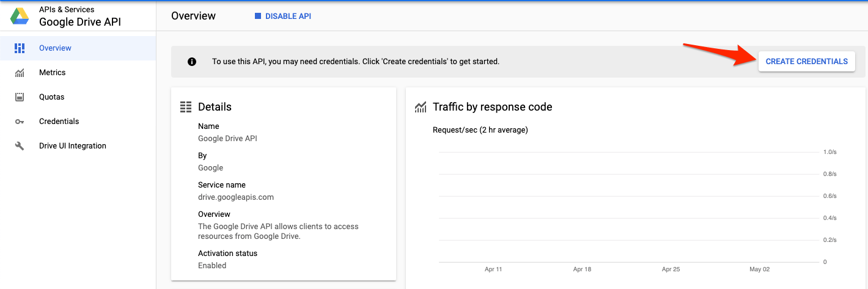Click the square stop icon beside Disable API
This screenshot has height=289, width=868.
click(x=258, y=16)
